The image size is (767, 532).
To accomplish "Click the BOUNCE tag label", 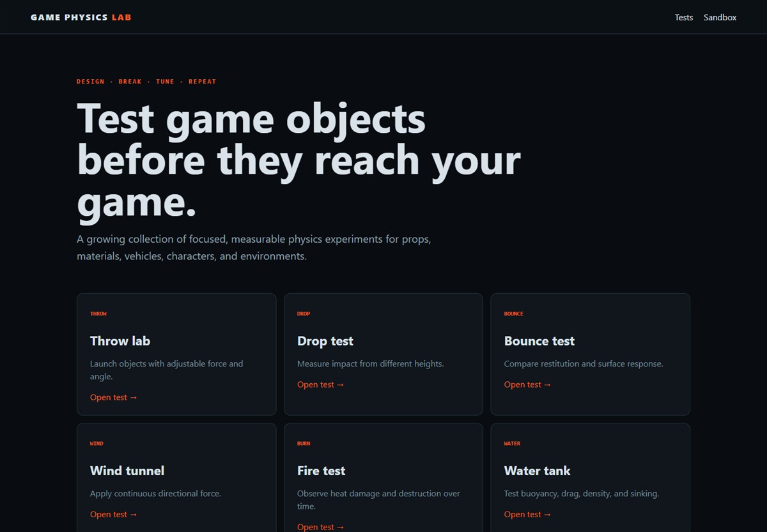I will [x=514, y=314].
